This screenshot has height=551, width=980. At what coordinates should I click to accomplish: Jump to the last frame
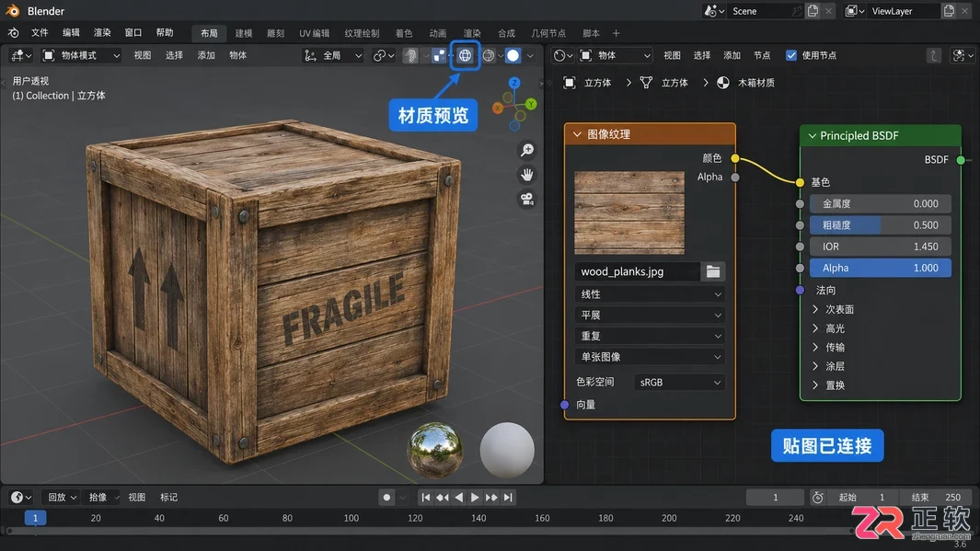tap(508, 498)
